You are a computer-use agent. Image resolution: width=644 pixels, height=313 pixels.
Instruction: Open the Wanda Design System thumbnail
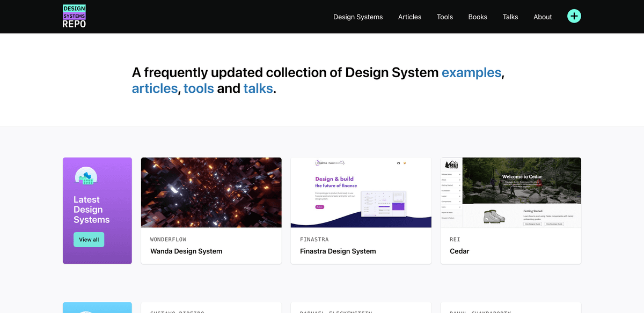tap(211, 192)
